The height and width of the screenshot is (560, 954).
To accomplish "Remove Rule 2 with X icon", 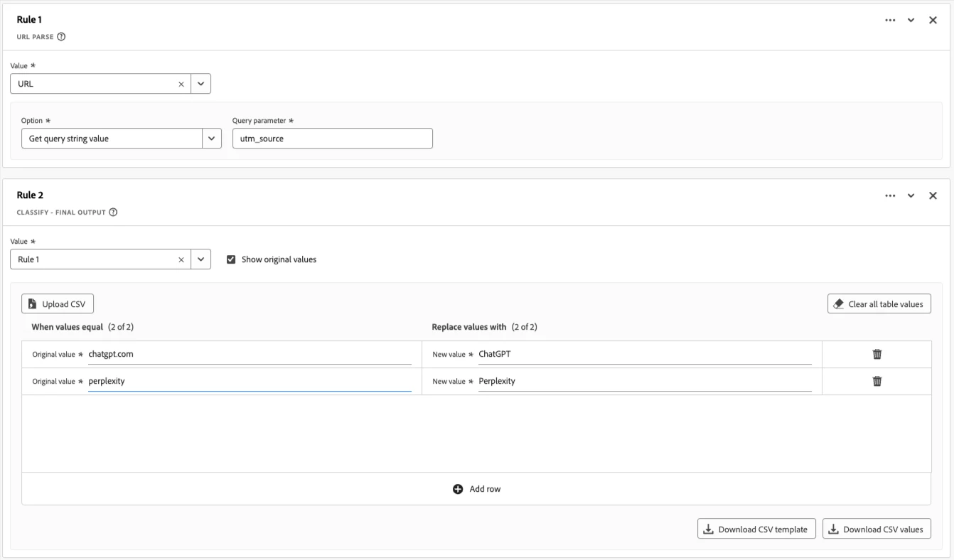I will (x=933, y=195).
